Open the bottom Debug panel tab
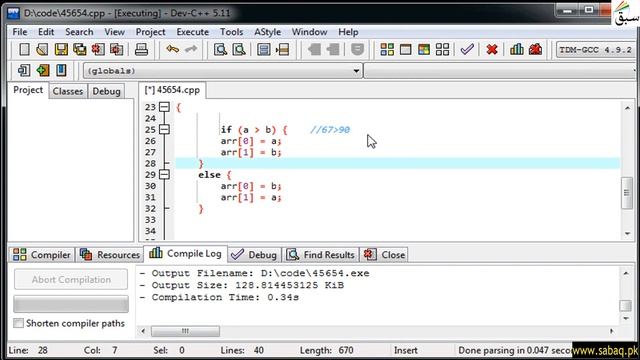 254,255
